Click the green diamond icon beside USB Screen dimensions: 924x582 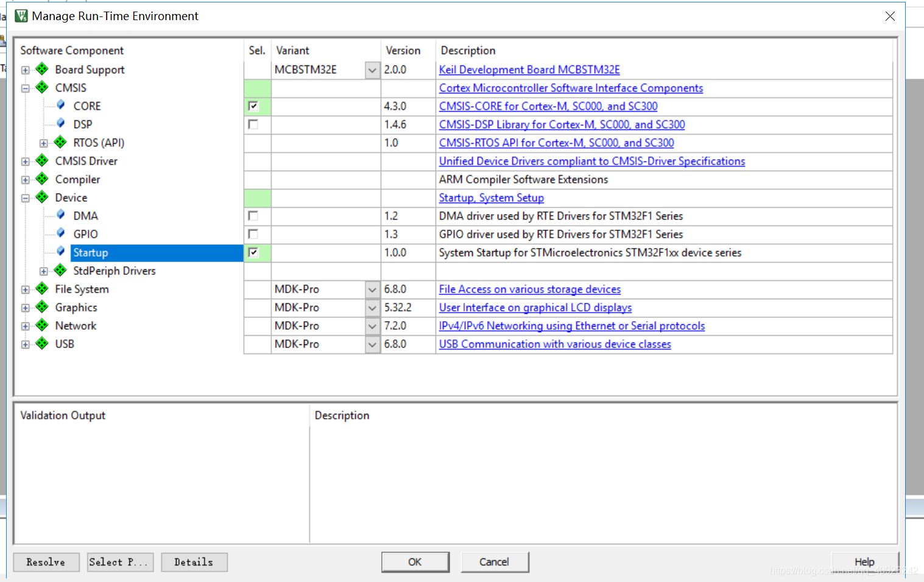click(x=42, y=343)
